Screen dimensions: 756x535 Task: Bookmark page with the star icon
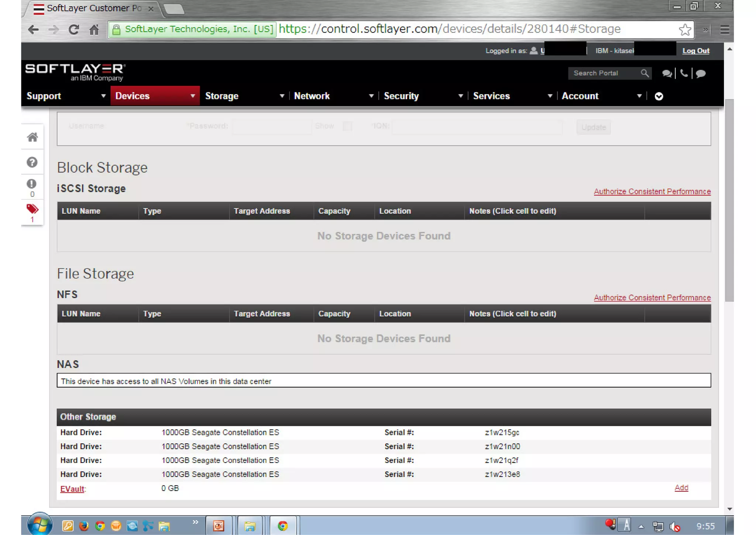tap(685, 30)
